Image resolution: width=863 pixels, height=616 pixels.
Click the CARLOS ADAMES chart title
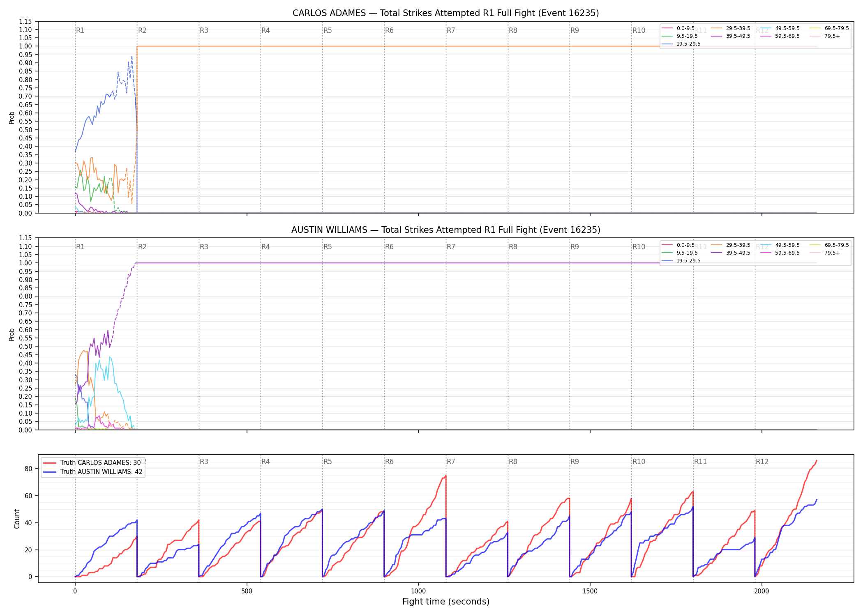[445, 13]
